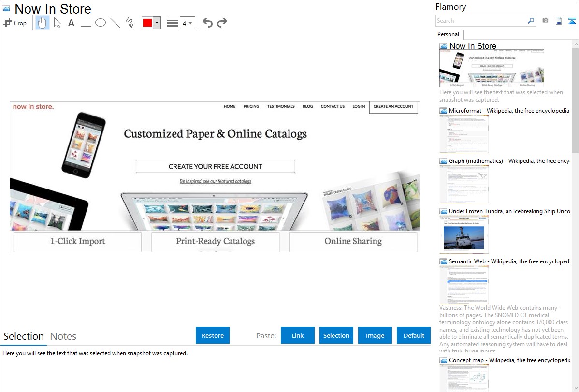Image resolution: width=579 pixels, height=392 pixels.
Task: Click the 'Under Frozen Tundra' title text
Action: pos(509,211)
